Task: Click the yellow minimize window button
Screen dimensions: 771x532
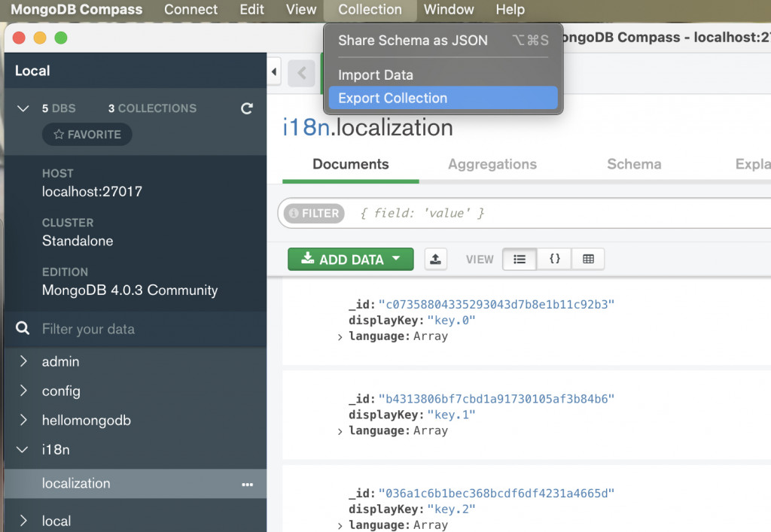Action: [40, 38]
